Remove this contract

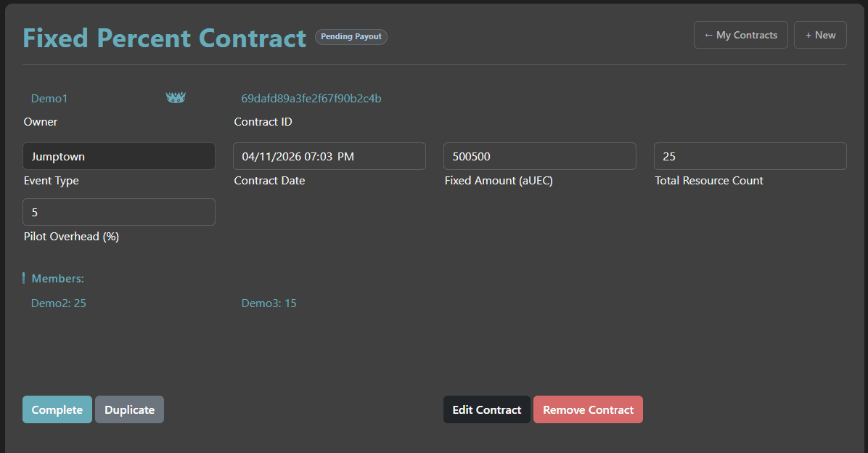[x=588, y=409]
